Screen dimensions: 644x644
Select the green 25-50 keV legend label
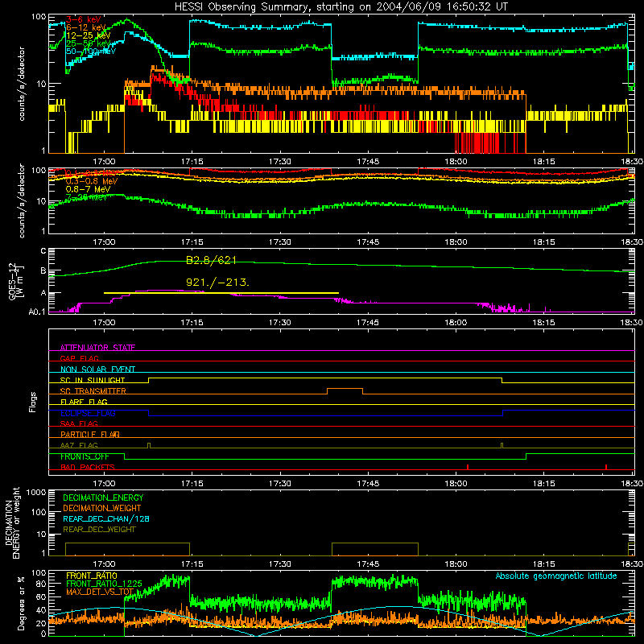(x=89, y=43)
